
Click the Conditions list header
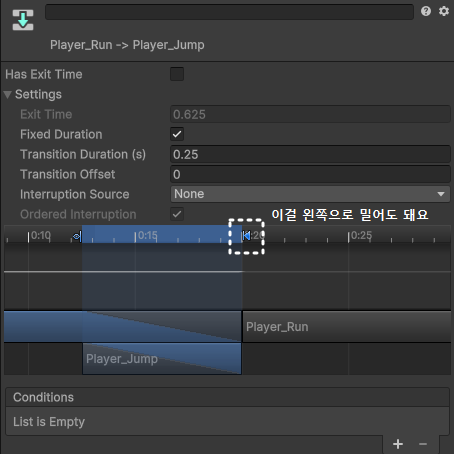click(x=227, y=397)
